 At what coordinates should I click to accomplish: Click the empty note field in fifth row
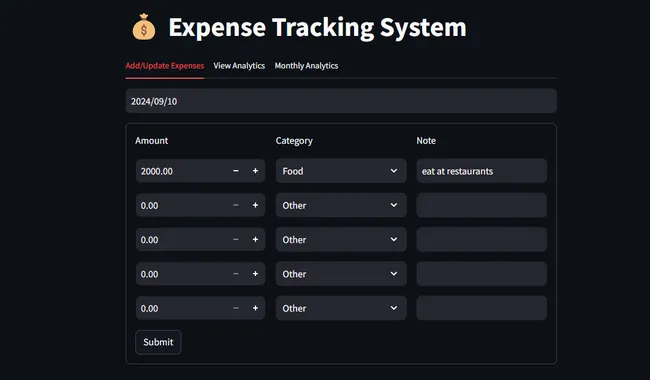pyautogui.click(x=482, y=308)
